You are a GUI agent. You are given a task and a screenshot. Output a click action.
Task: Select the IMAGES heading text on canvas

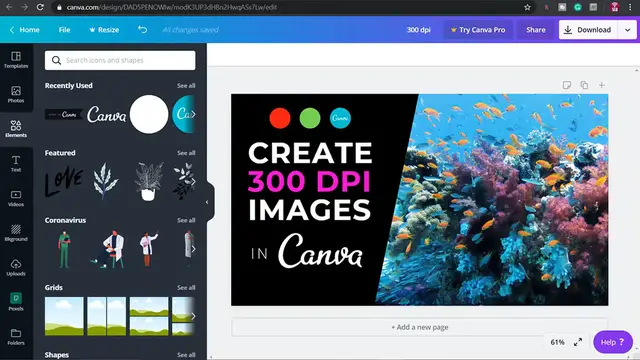point(309,210)
